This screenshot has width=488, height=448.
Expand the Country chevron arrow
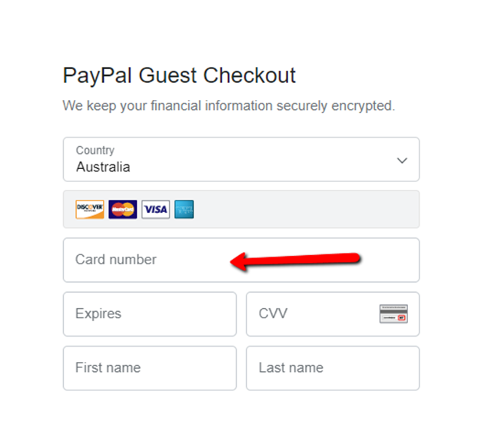[402, 161]
